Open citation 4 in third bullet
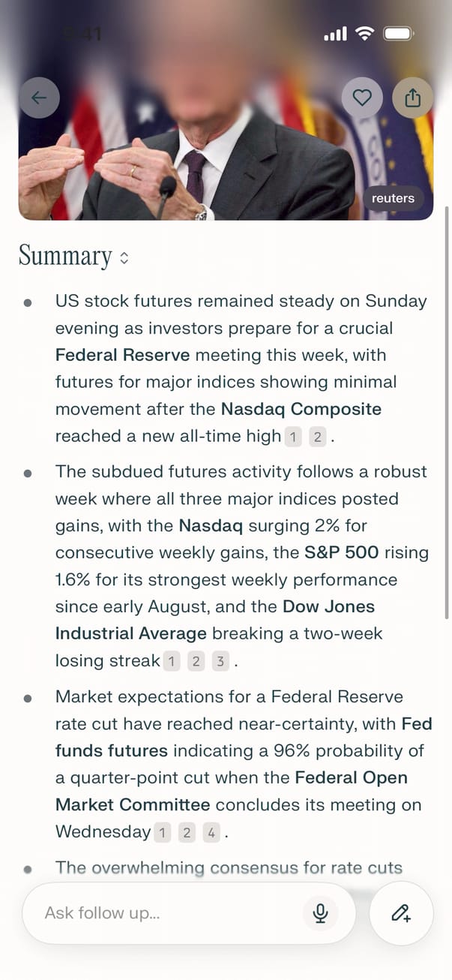Image resolution: width=452 pixels, height=980 pixels. coord(212,832)
